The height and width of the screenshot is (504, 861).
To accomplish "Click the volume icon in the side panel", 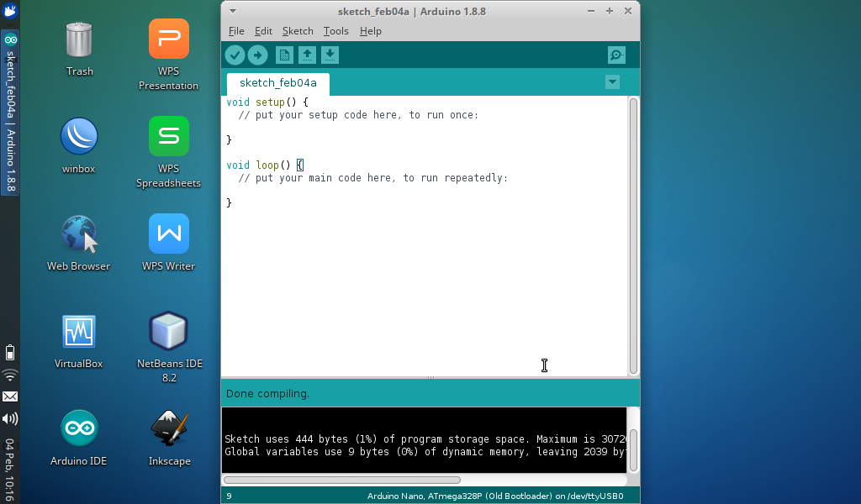I will tap(10, 418).
